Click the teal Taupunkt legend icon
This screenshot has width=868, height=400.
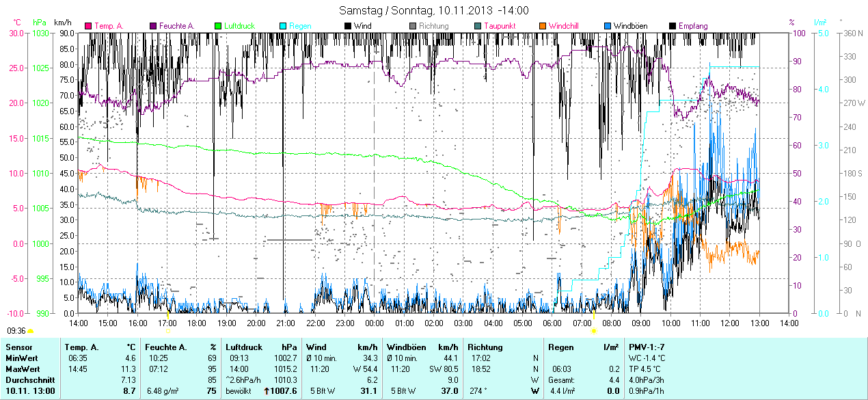[x=478, y=26]
